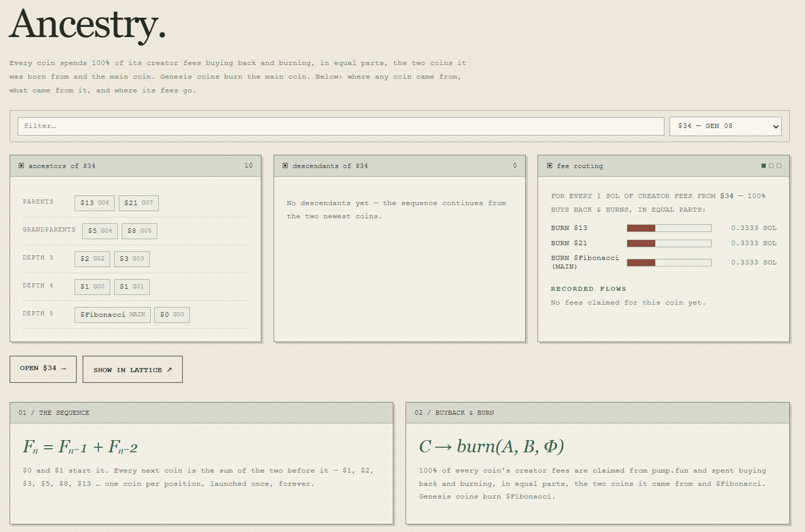Click the OPEN $34 button

[x=43, y=369]
